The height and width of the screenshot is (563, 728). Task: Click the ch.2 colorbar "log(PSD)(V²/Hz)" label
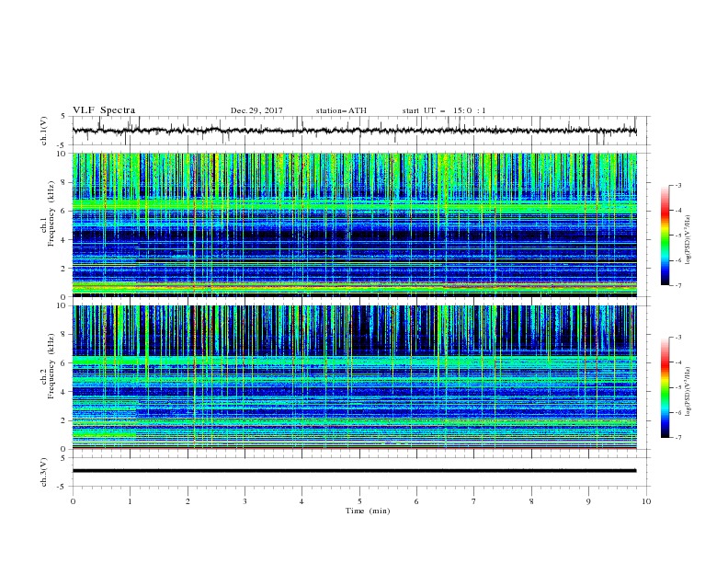688,392
